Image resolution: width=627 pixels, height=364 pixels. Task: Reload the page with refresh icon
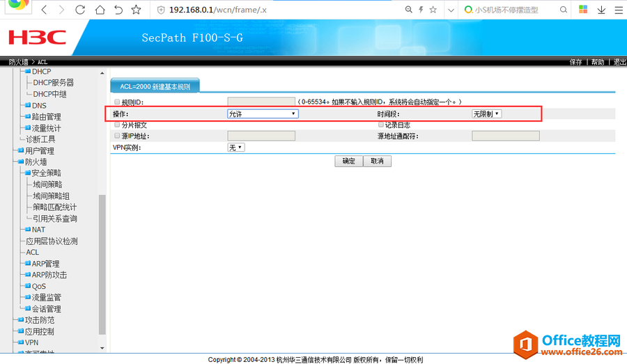[80, 10]
